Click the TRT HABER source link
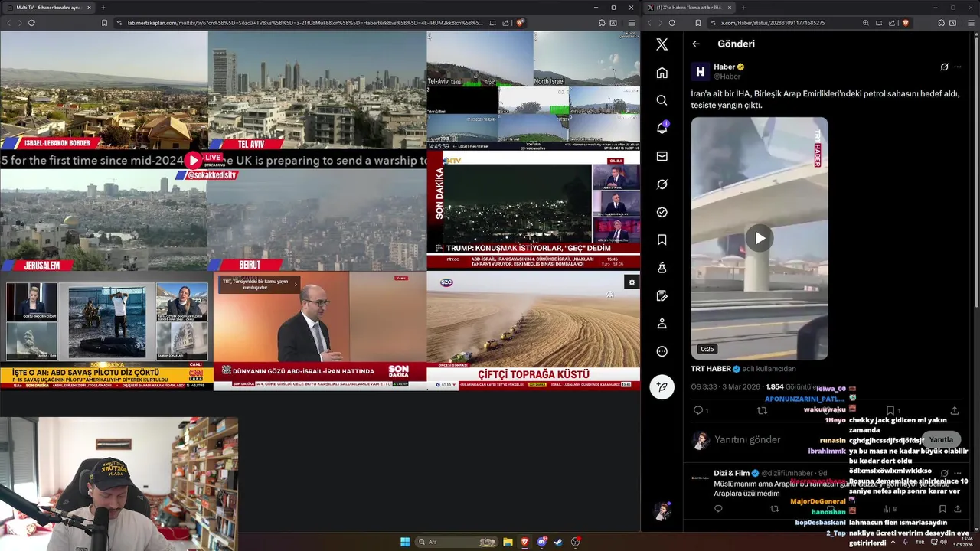This screenshot has height=551, width=980. (710, 369)
